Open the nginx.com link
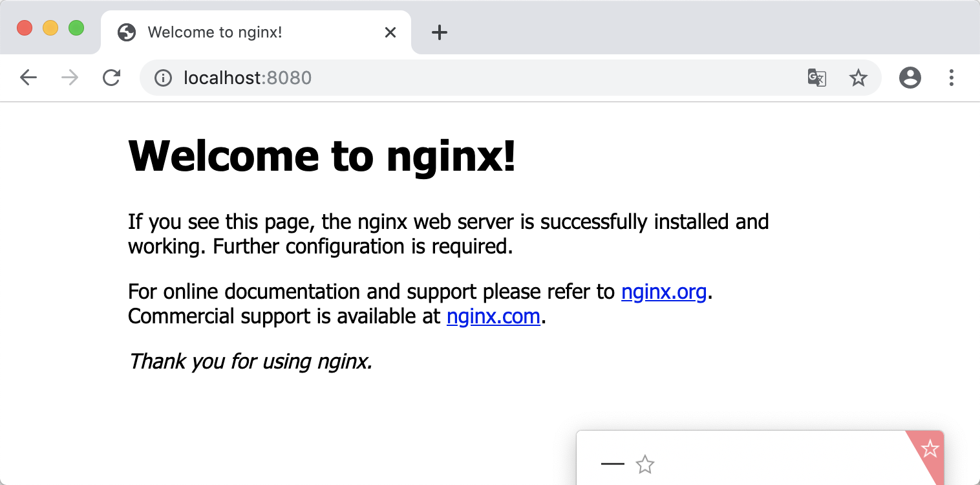 click(x=493, y=317)
